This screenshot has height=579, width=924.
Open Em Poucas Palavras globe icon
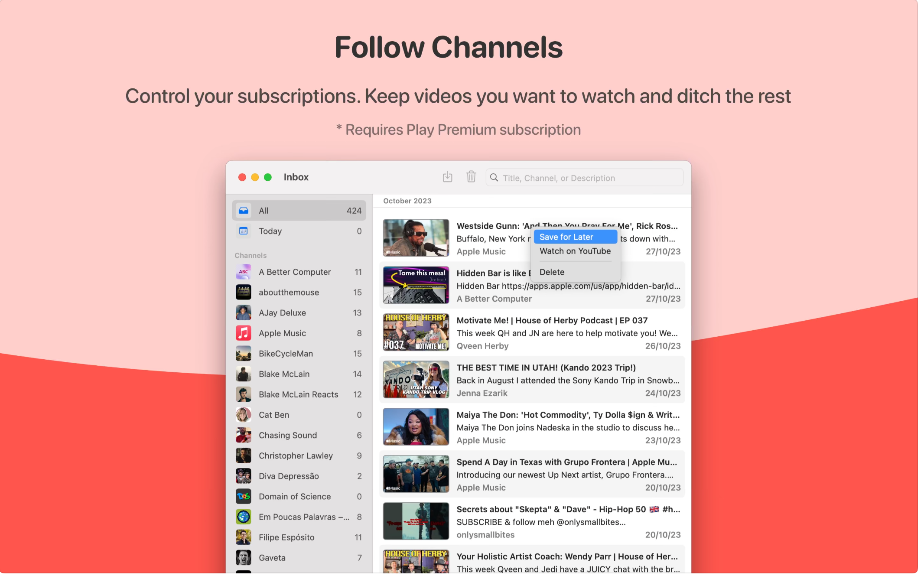244,517
